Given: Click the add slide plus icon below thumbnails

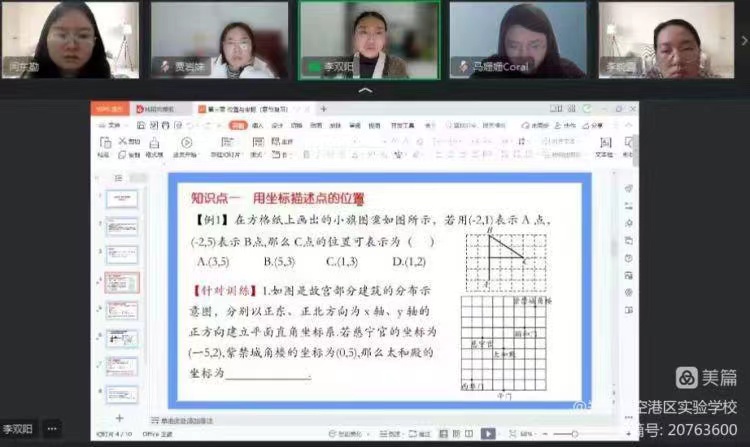Looking at the screenshot, I should click(x=120, y=417).
